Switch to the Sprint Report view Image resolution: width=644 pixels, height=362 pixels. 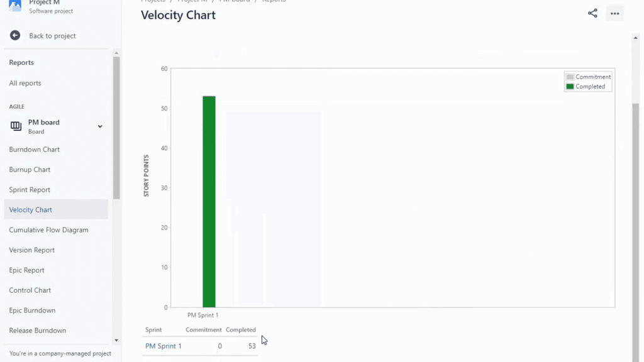[x=30, y=189]
